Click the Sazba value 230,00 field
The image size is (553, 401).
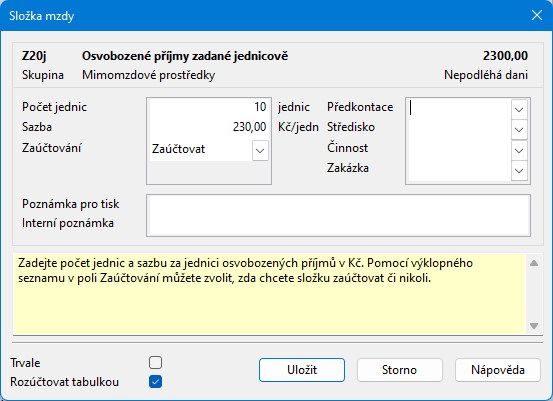[209, 127]
